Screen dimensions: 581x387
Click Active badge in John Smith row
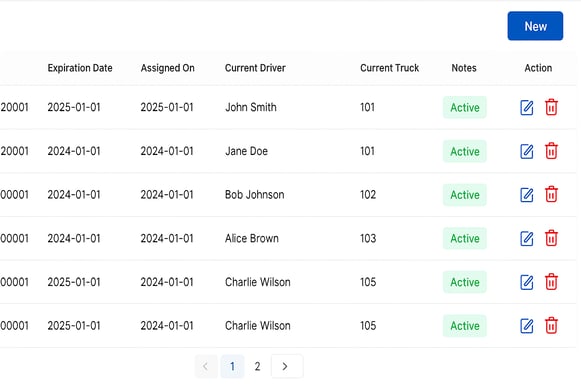[x=465, y=108]
